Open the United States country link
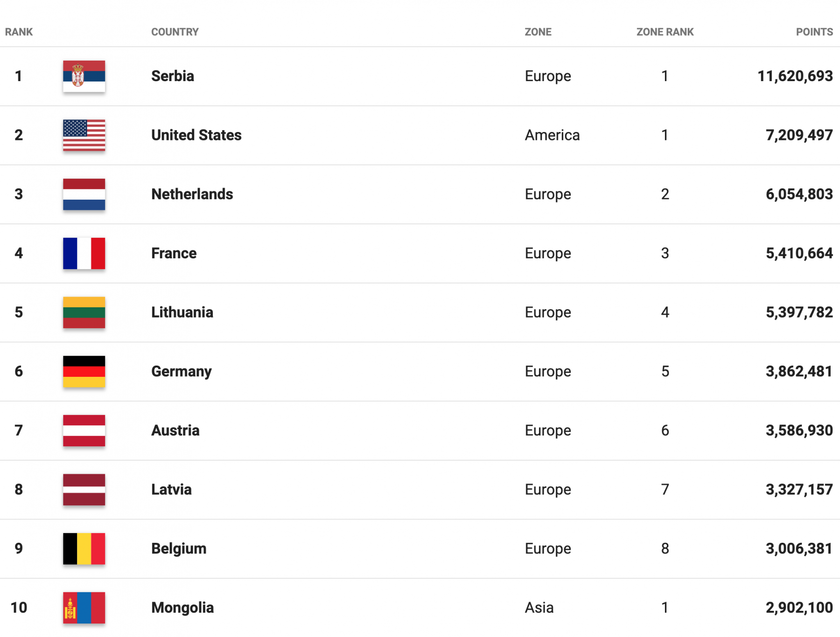 pos(196,135)
